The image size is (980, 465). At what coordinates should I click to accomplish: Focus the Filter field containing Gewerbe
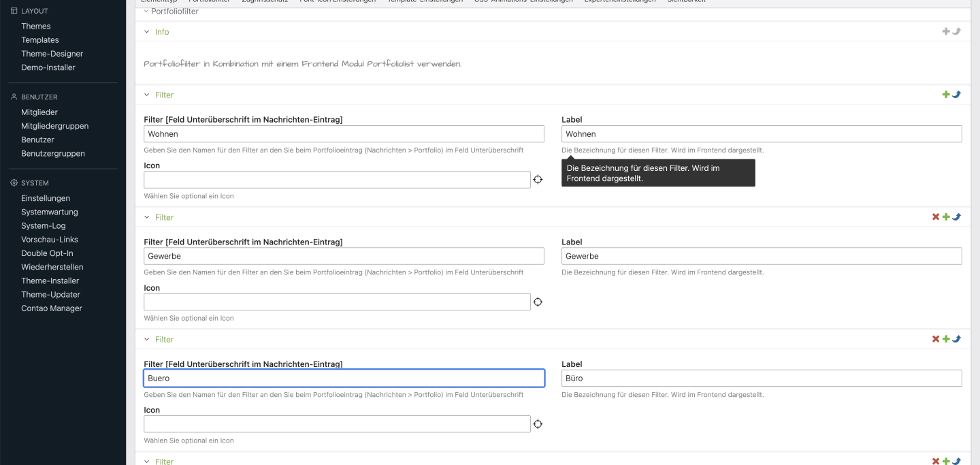pyautogui.click(x=344, y=257)
